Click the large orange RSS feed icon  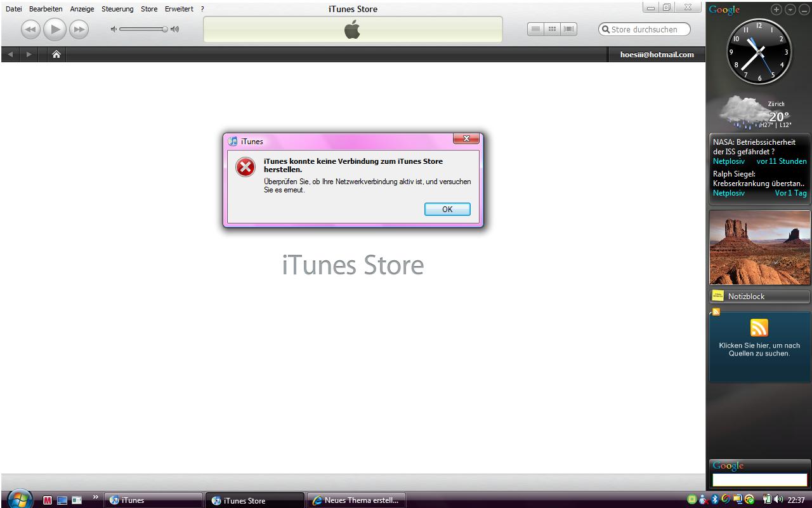759,328
